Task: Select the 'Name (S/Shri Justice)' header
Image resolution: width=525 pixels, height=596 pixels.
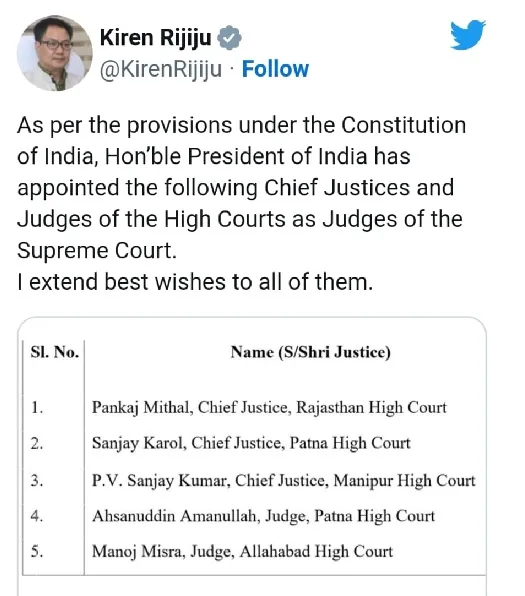Action: [x=311, y=352]
